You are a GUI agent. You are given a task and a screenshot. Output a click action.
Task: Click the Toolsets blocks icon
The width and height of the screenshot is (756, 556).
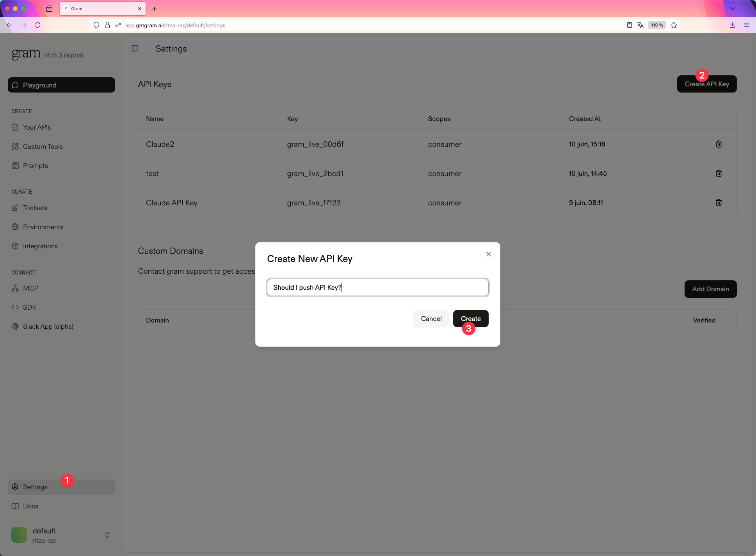click(15, 208)
